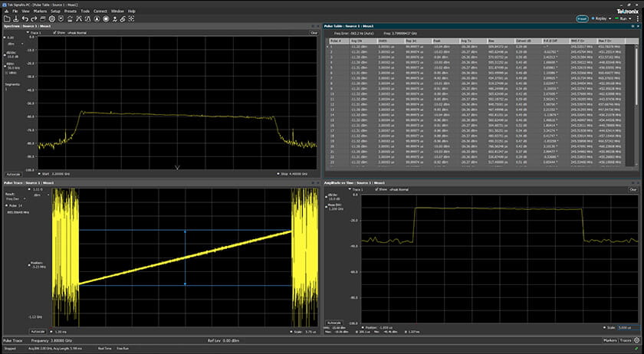Toggle the Show checkbox in Spectrum panel
The image size is (644, 354).
[55, 34]
